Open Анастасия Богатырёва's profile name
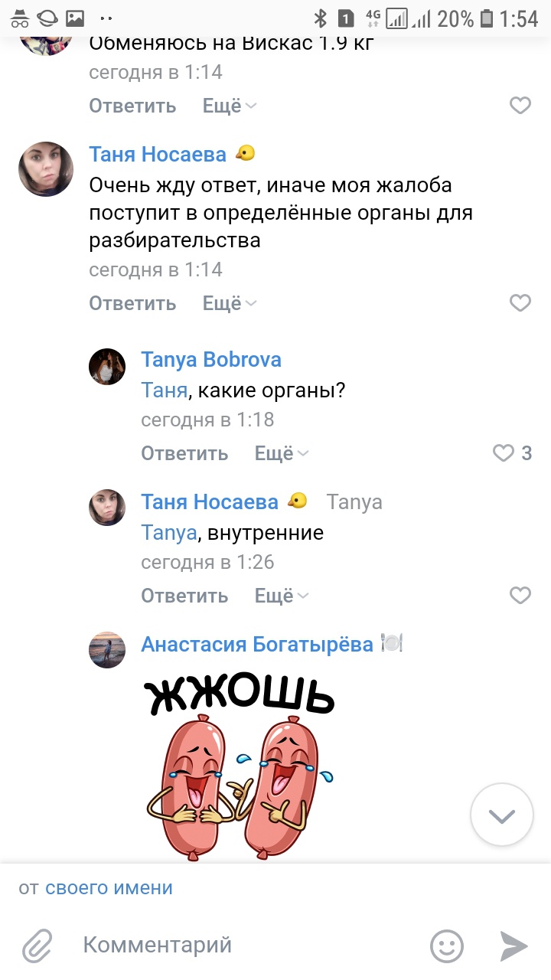 257,644
